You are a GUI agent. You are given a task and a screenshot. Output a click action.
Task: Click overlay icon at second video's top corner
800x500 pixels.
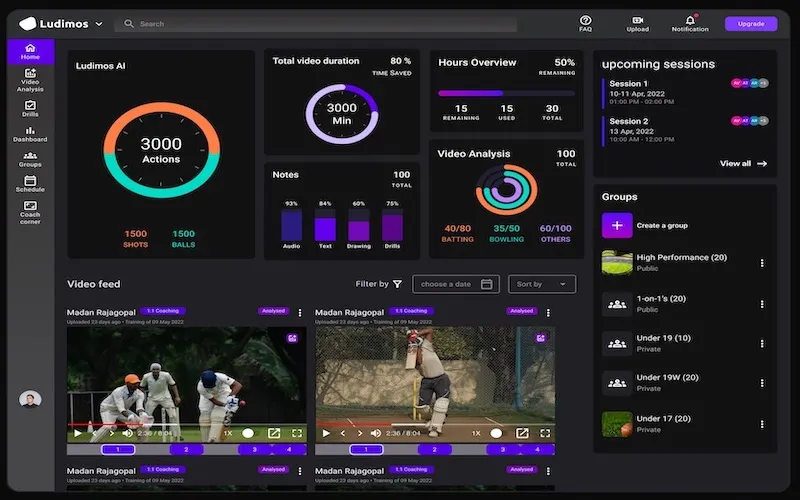(x=541, y=338)
